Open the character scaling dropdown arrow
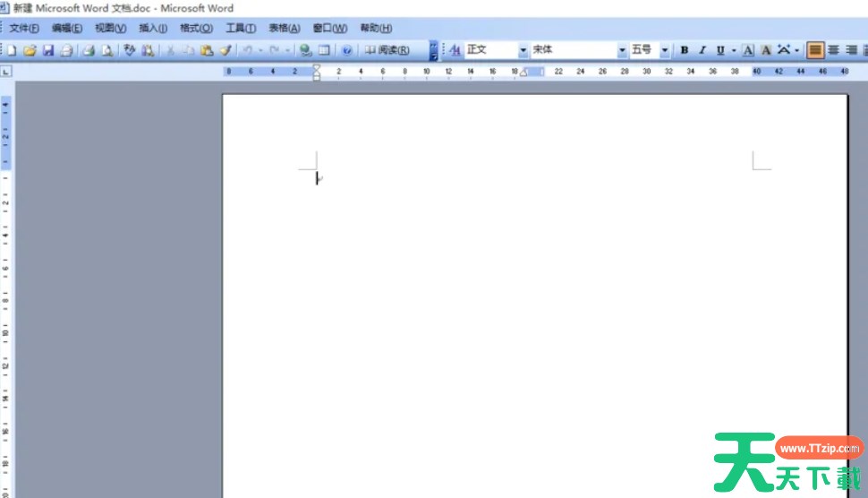The width and height of the screenshot is (868, 498). pyautogui.click(x=797, y=50)
